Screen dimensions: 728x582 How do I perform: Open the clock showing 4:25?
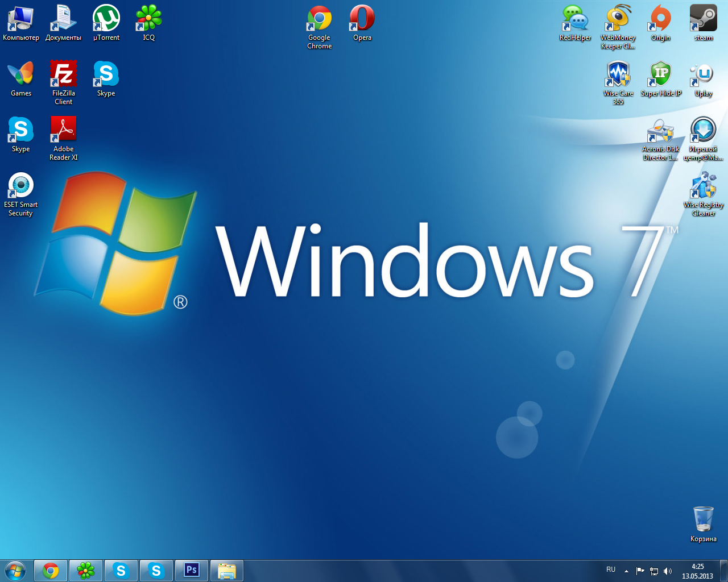[x=698, y=571]
